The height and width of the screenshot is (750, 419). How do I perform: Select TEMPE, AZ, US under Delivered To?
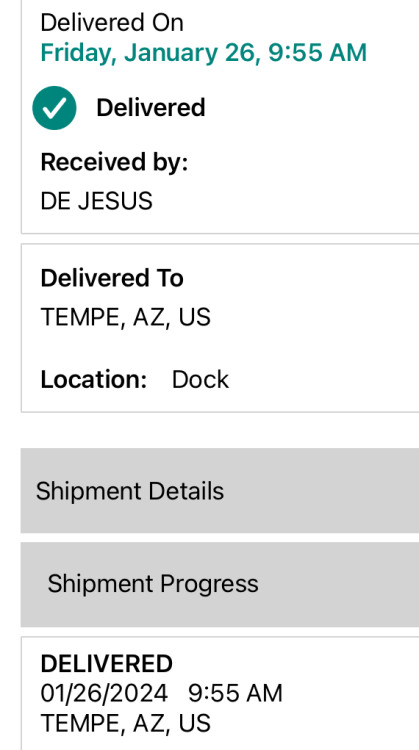coord(125,317)
